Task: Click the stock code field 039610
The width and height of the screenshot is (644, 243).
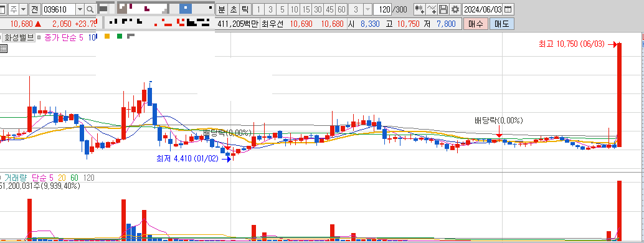Action: pyautogui.click(x=59, y=9)
